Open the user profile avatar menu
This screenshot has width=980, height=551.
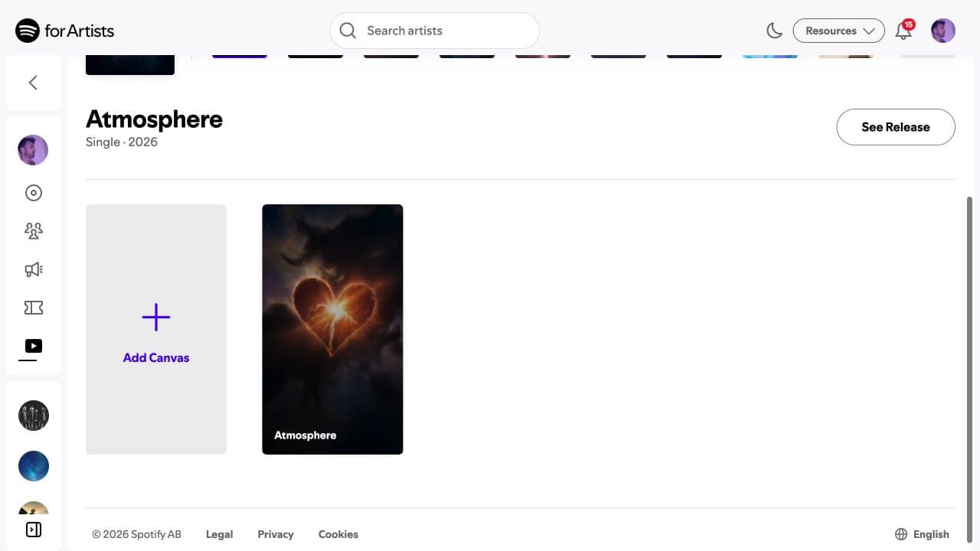[943, 31]
